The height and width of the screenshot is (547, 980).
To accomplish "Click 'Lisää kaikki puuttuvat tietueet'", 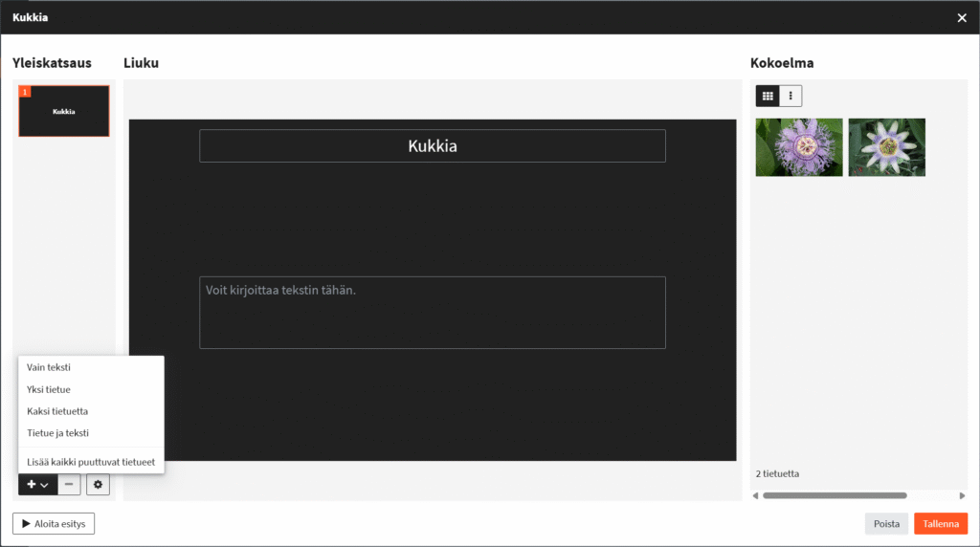I will point(91,462).
